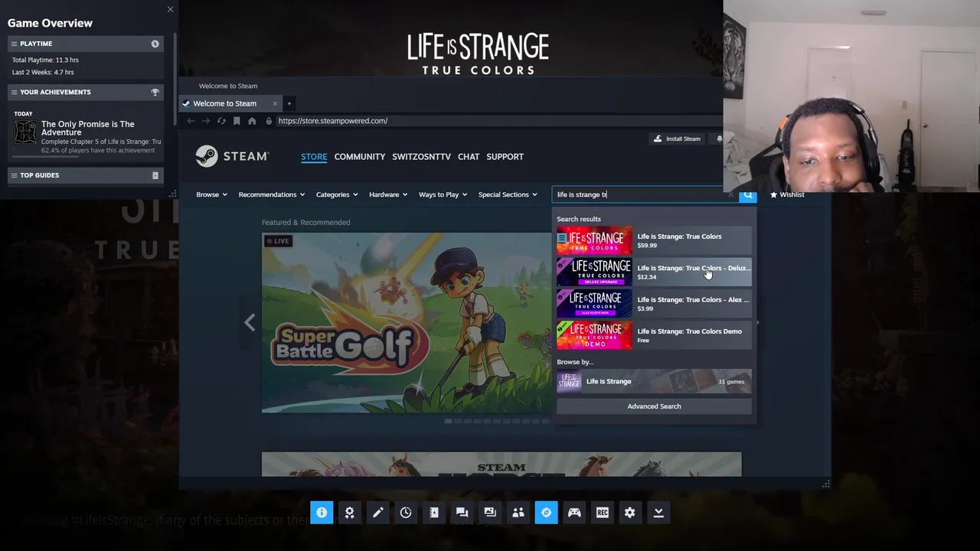This screenshot has width=980, height=551.
Task: Open the Wishlist link
Action: point(787,195)
